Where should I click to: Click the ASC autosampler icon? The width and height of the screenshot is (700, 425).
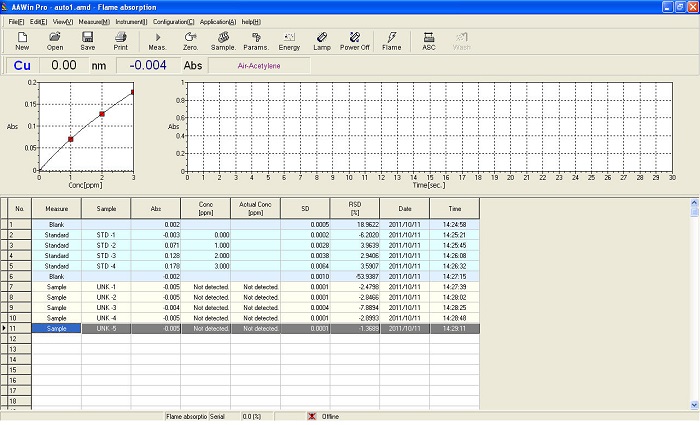click(x=429, y=41)
